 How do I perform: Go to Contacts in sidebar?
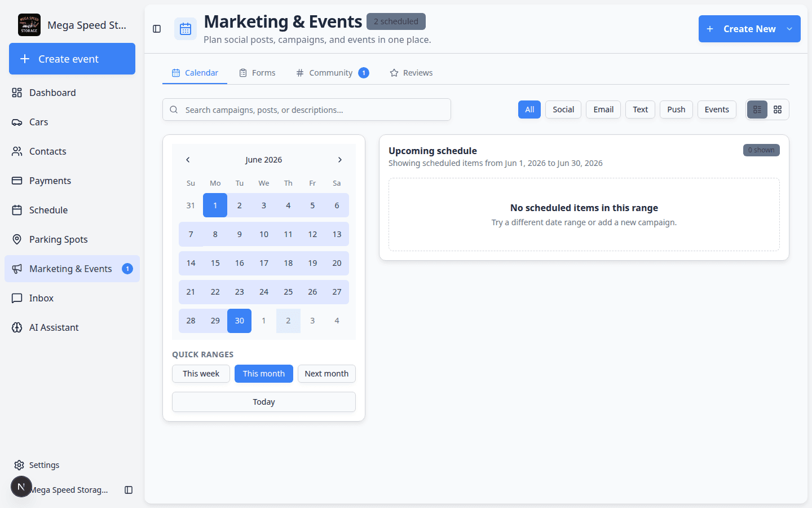(x=72, y=151)
